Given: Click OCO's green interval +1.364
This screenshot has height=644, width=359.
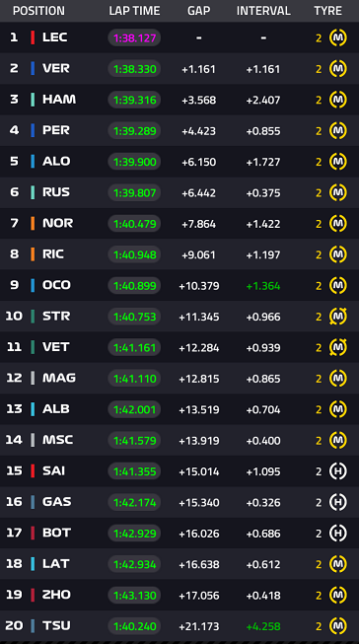Looking at the screenshot, I should (x=263, y=286).
